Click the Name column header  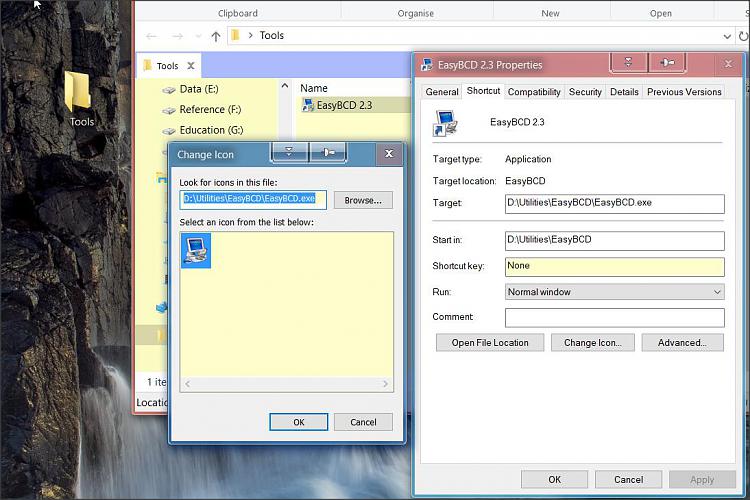tap(314, 88)
